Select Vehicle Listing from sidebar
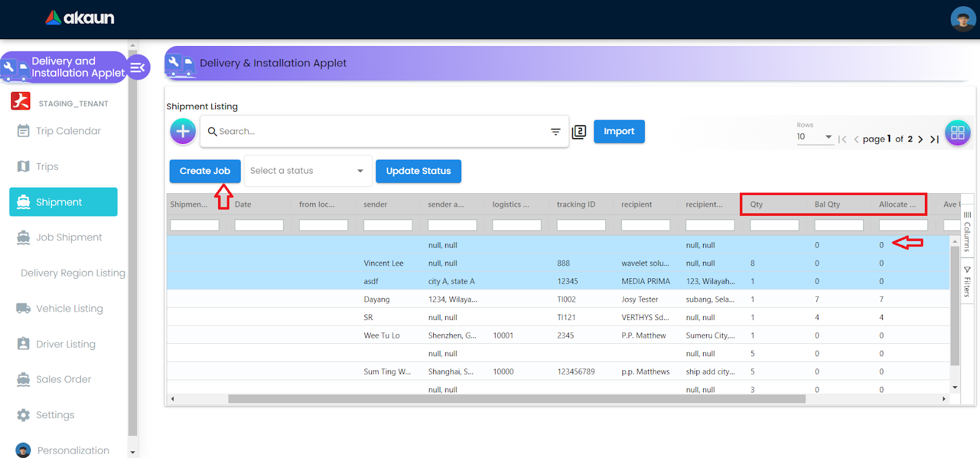The image size is (980, 458). (x=69, y=308)
